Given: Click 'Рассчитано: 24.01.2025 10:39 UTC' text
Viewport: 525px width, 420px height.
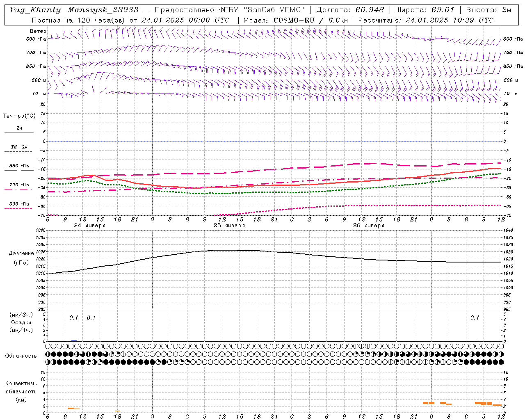Looking at the screenshot, I should pos(426,20).
